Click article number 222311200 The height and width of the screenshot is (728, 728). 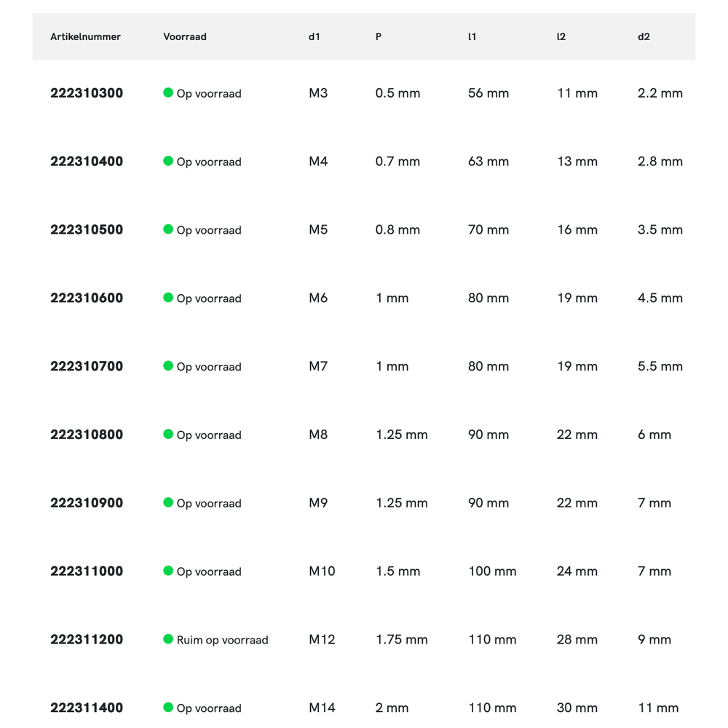87,640
